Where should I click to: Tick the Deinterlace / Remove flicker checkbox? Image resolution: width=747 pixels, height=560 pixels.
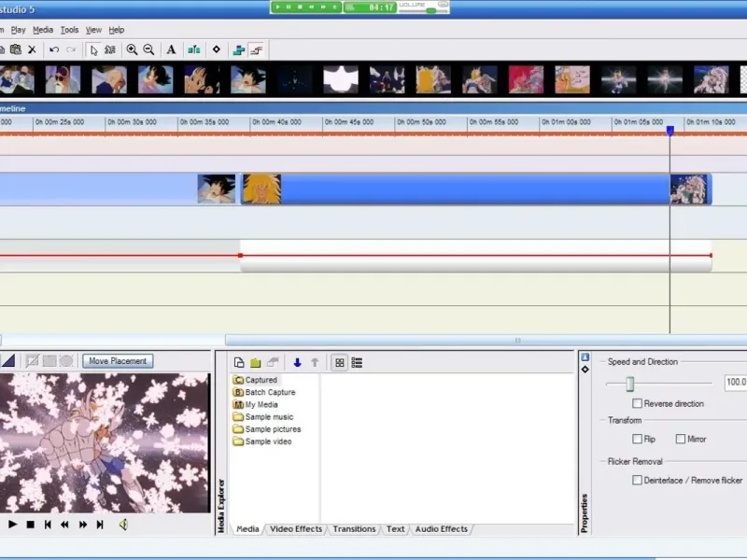(x=637, y=481)
